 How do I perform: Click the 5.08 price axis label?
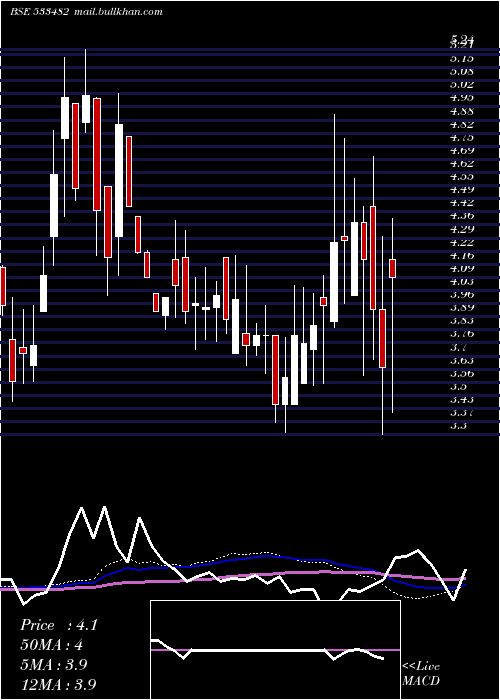click(462, 71)
